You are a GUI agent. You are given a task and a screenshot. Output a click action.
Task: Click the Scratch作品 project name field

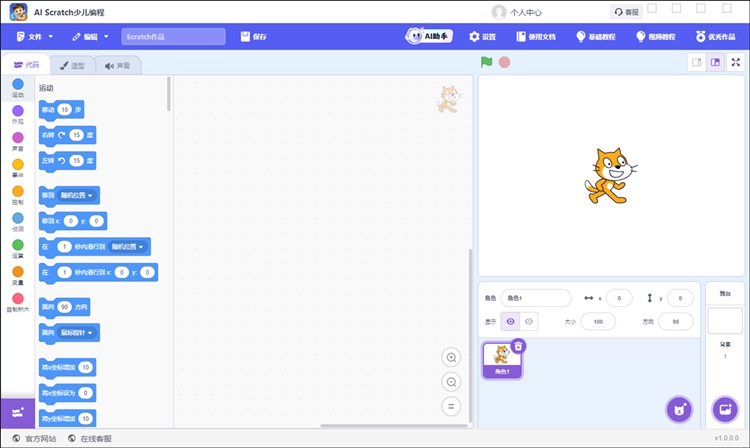click(174, 36)
